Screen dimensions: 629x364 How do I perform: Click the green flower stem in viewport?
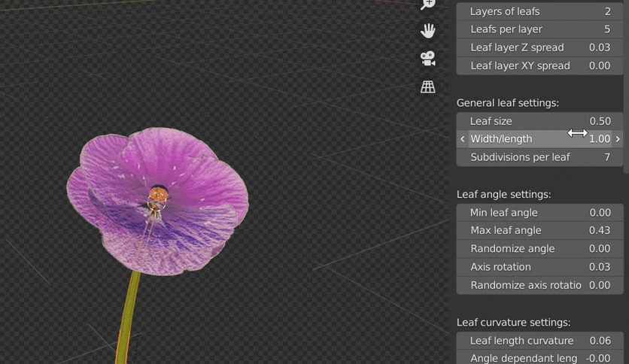(x=129, y=319)
